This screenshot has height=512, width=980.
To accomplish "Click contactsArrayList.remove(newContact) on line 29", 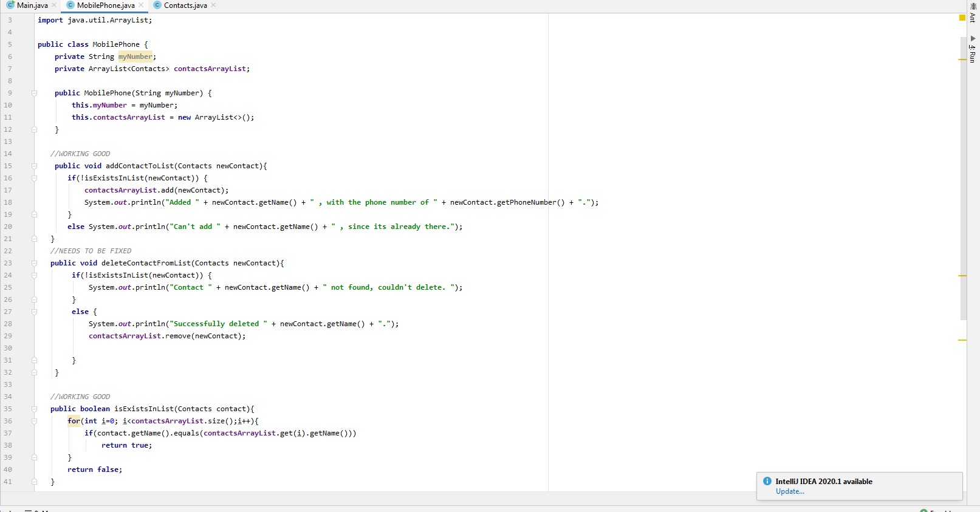I will [x=167, y=336].
